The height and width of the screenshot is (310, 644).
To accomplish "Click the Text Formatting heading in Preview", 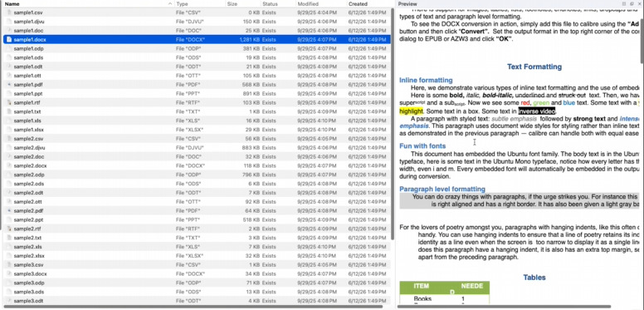I will pos(534,66).
